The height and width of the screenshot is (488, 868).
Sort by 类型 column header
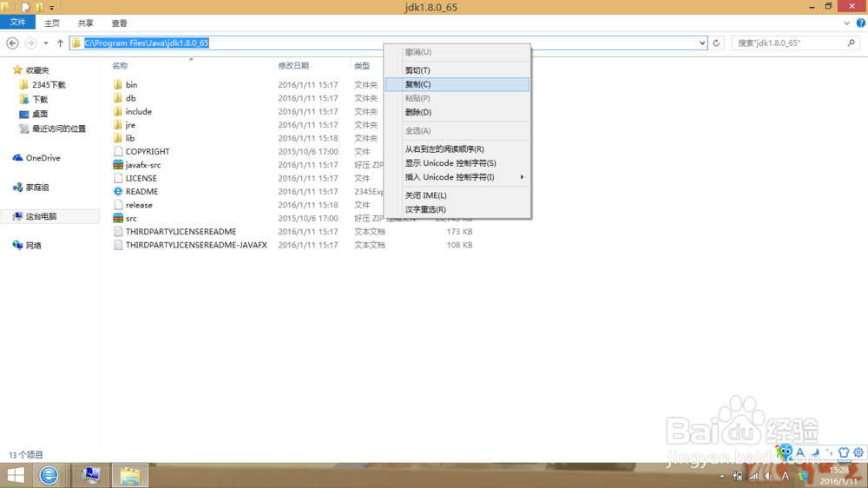coord(362,66)
